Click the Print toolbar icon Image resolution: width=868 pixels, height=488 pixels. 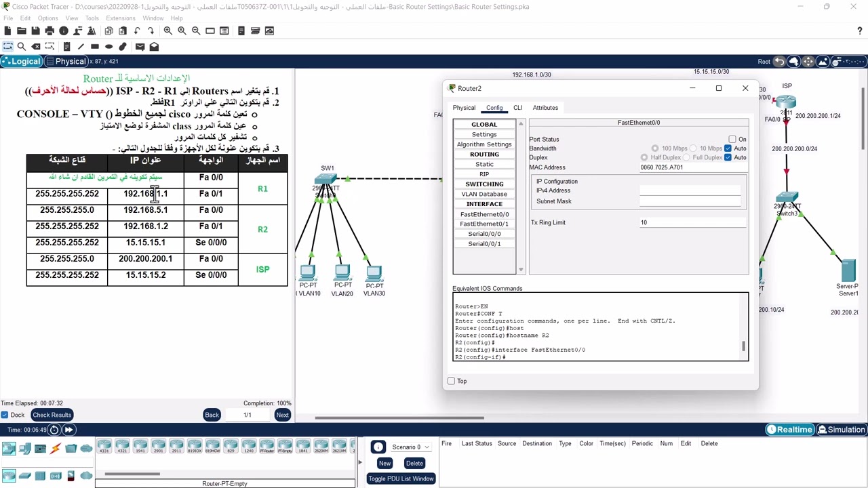click(50, 30)
